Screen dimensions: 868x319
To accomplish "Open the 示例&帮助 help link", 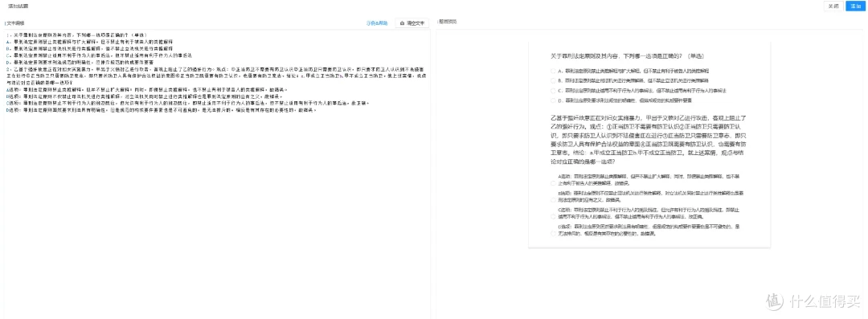I will [x=377, y=23].
